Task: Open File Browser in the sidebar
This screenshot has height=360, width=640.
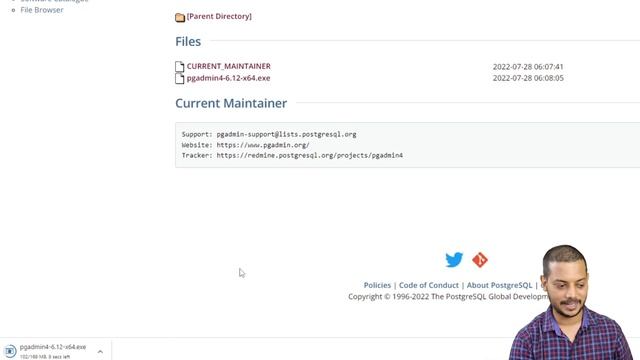Action: [x=42, y=10]
